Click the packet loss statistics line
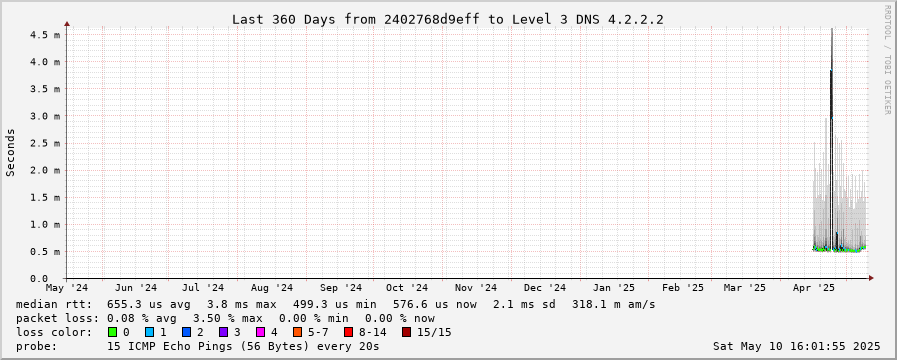Image resolution: width=897 pixels, height=360 pixels. point(225,318)
